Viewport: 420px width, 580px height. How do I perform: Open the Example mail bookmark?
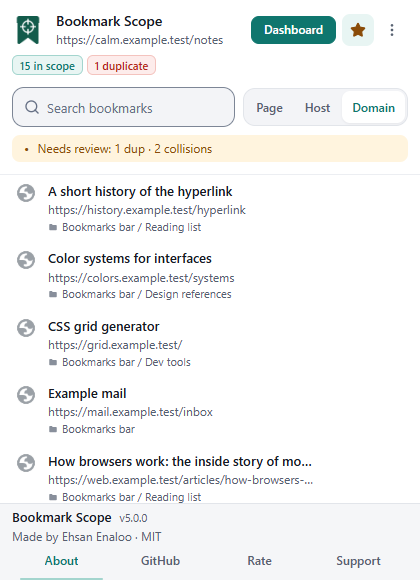[x=87, y=394]
